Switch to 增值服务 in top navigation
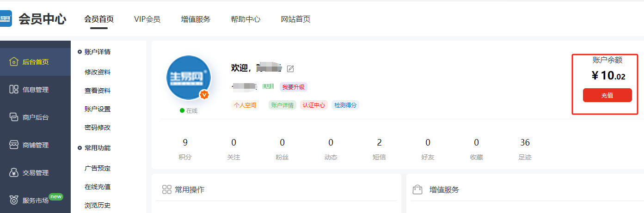Viewport: 644px width, 213px height. pos(196,19)
